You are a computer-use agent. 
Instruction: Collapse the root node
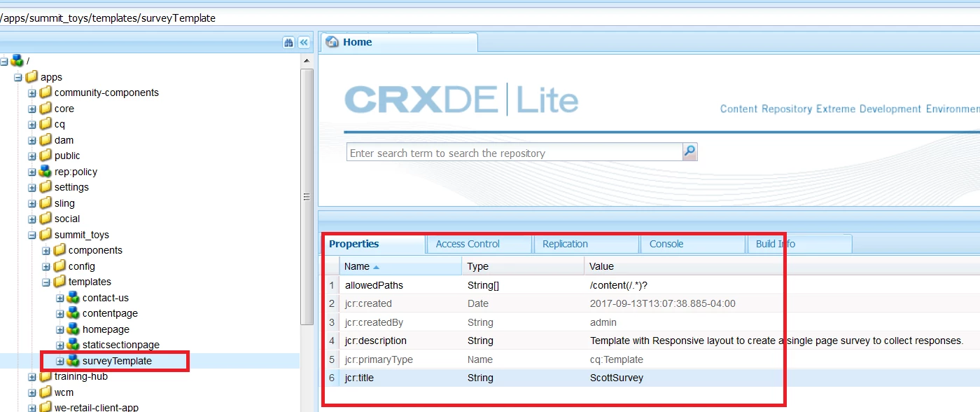(4, 62)
